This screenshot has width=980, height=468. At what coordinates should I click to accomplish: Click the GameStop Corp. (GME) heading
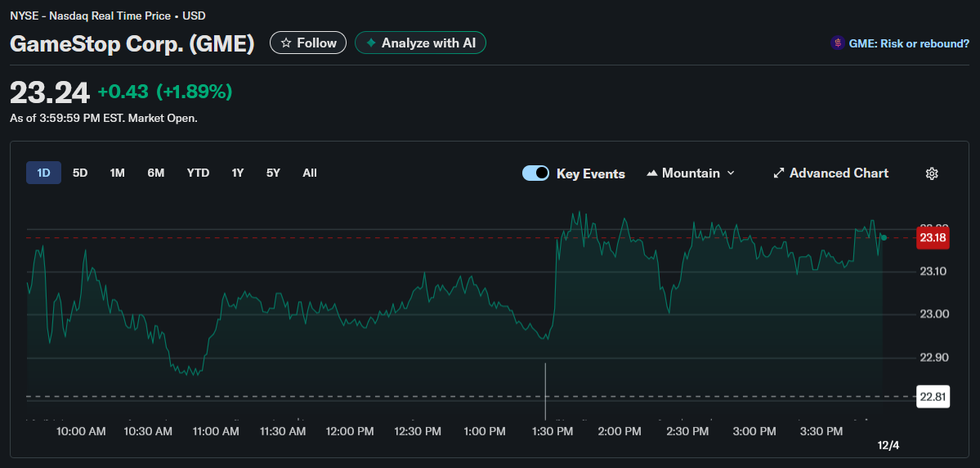[x=132, y=43]
